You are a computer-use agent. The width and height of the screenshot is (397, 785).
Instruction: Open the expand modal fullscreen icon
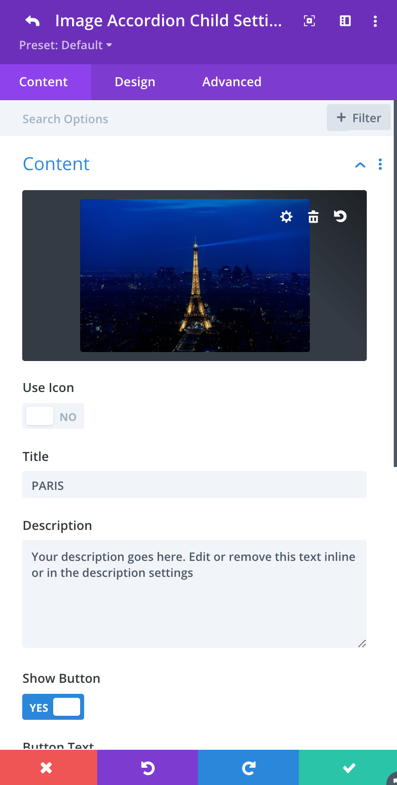pos(309,21)
